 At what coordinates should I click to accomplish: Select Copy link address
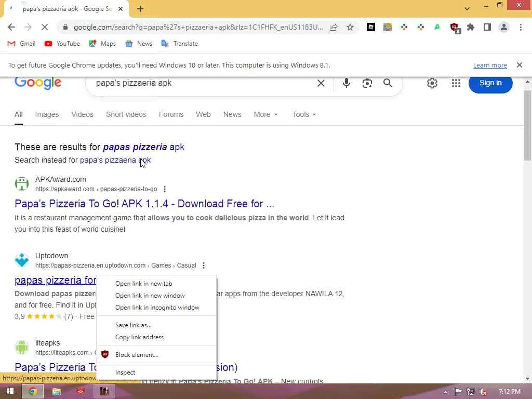(156, 337)
